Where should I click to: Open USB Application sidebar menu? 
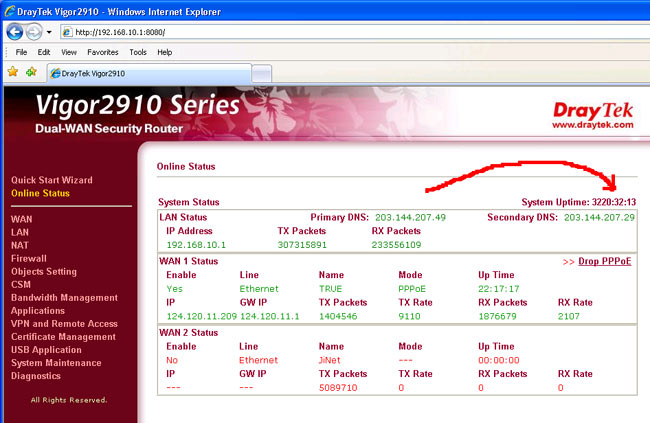click(x=46, y=350)
